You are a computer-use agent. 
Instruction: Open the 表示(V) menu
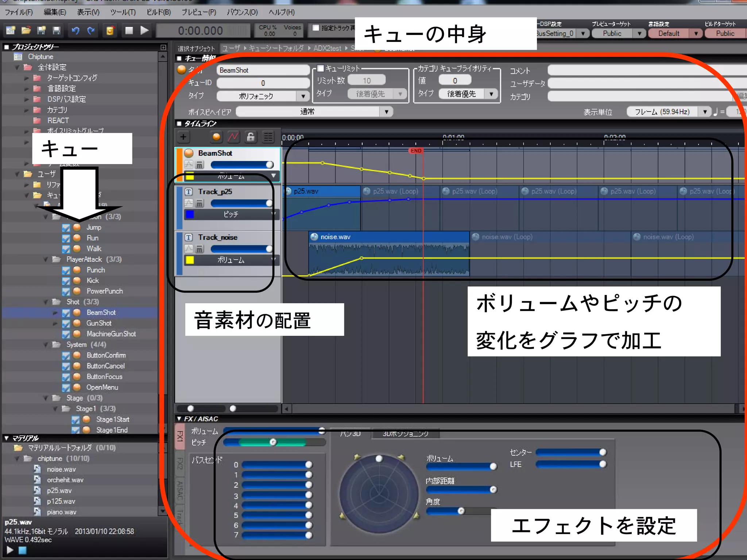(88, 12)
